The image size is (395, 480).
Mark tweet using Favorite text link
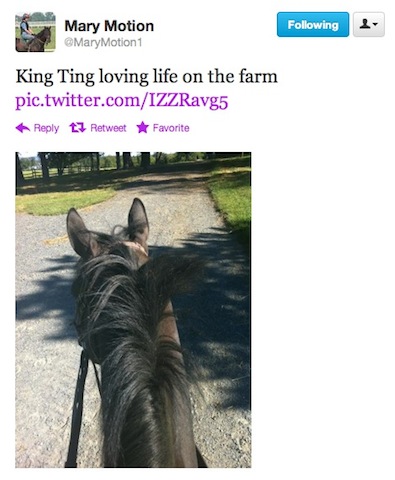[171, 128]
